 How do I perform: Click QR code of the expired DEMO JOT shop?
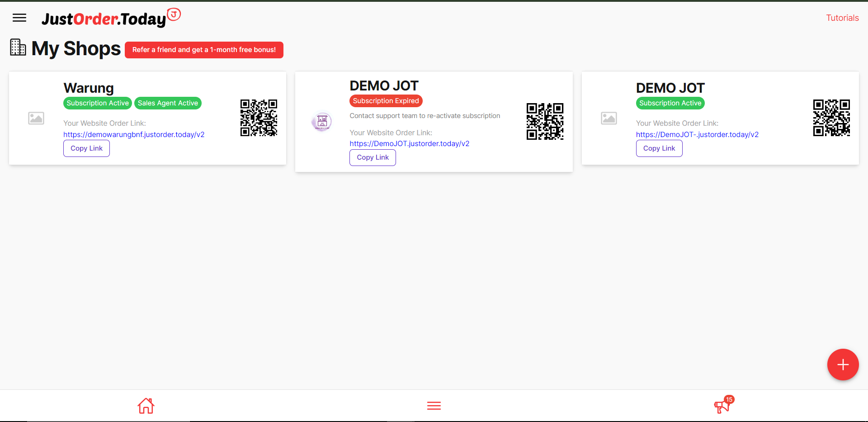545,121
